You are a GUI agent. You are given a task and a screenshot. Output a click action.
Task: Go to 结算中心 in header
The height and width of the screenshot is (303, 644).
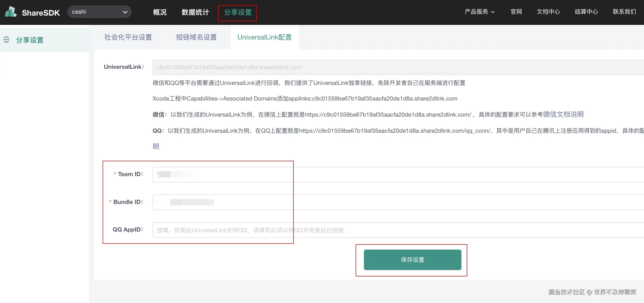pos(586,12)
